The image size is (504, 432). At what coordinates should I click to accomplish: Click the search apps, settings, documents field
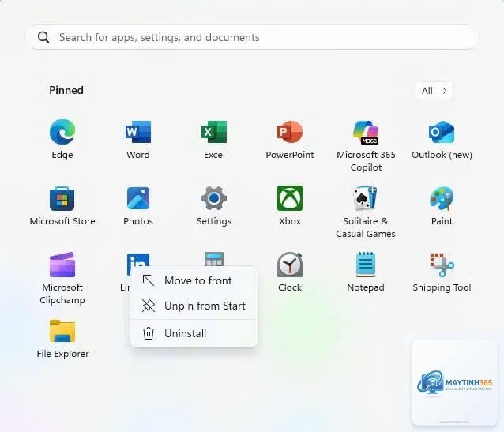tap(252, 37)
